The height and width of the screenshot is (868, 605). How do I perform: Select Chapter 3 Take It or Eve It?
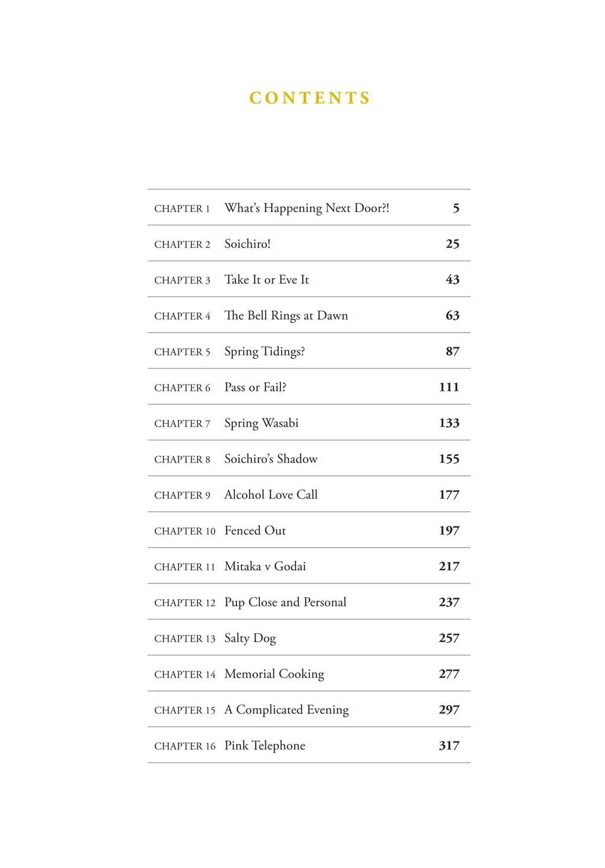[x=309, y=279]
